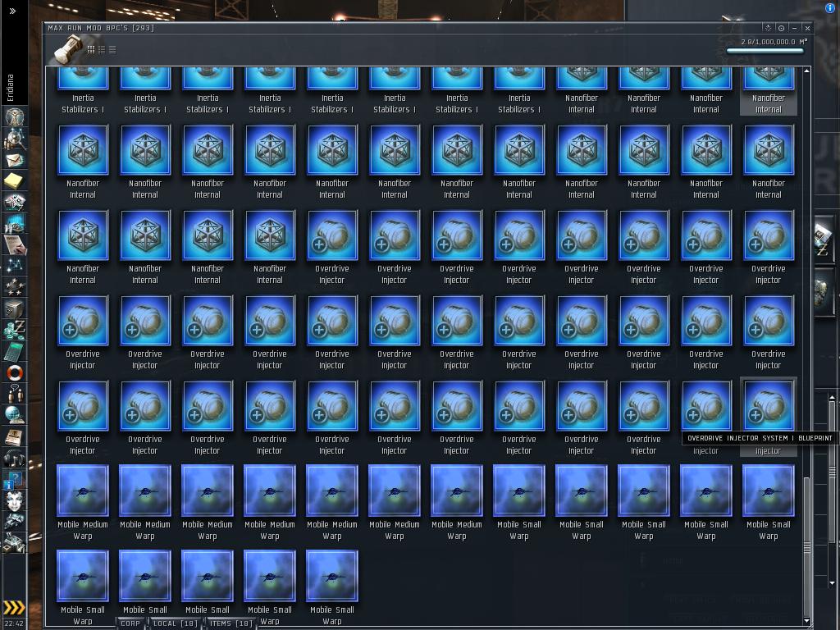Click the container capacity bar
The width and height of the screenshot is (840, 630).
pos(765,52)
